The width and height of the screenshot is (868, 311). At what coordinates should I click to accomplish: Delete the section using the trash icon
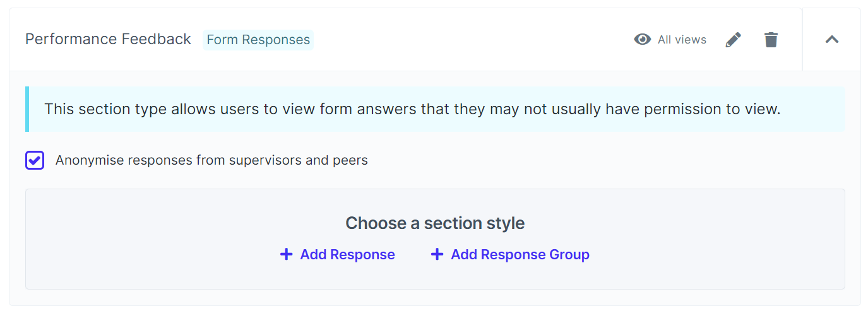click(771, 40)
